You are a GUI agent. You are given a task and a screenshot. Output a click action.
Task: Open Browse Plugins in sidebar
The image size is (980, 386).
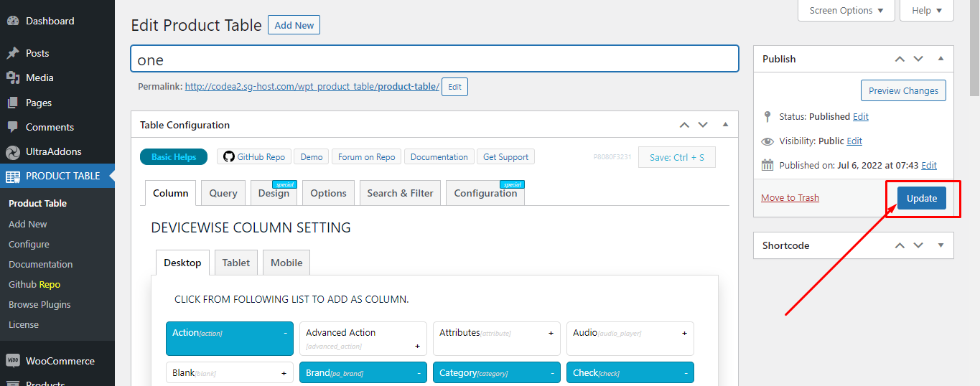[x=39, y=304]
